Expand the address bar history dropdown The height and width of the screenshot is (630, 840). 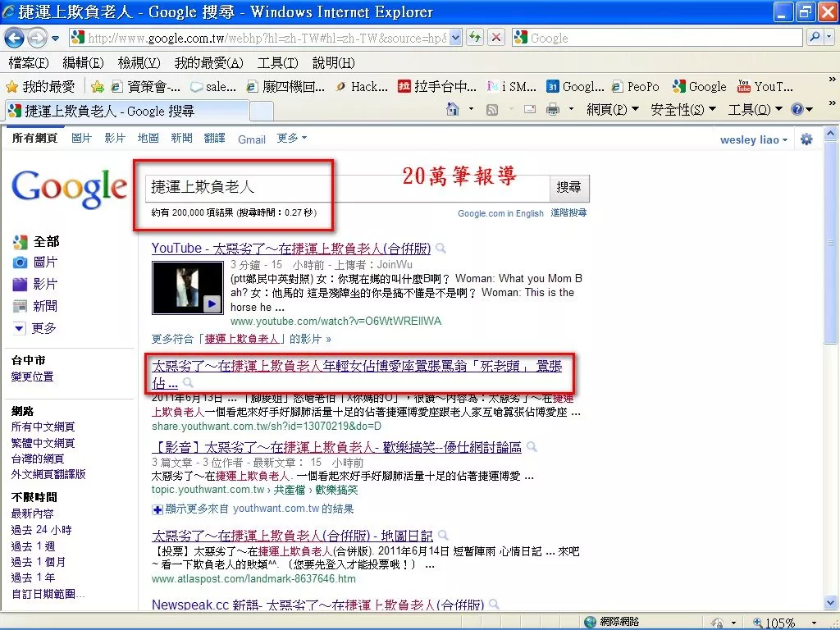455,38
